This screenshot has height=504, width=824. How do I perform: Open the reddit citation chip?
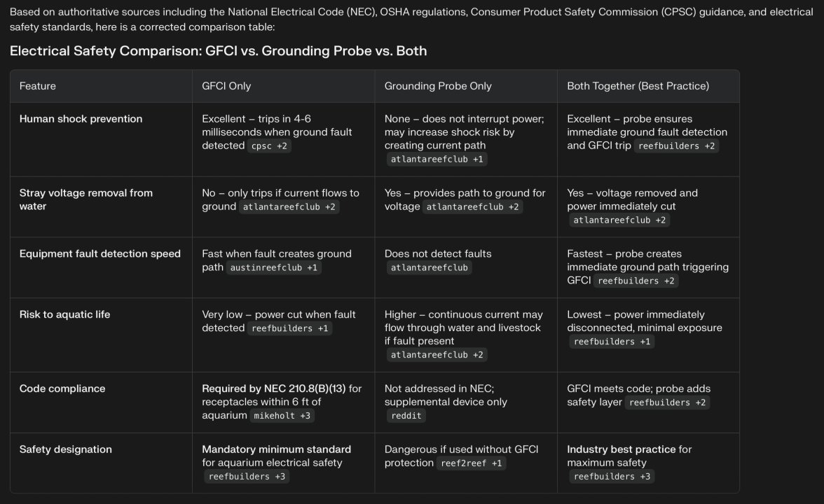pos(406,415)
